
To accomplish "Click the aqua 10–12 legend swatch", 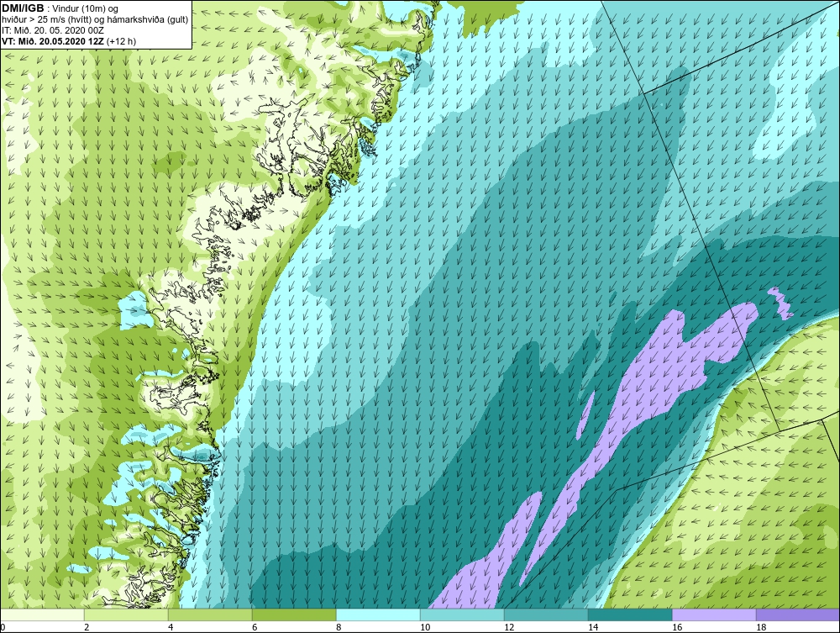I will click(x=462, y=615).
